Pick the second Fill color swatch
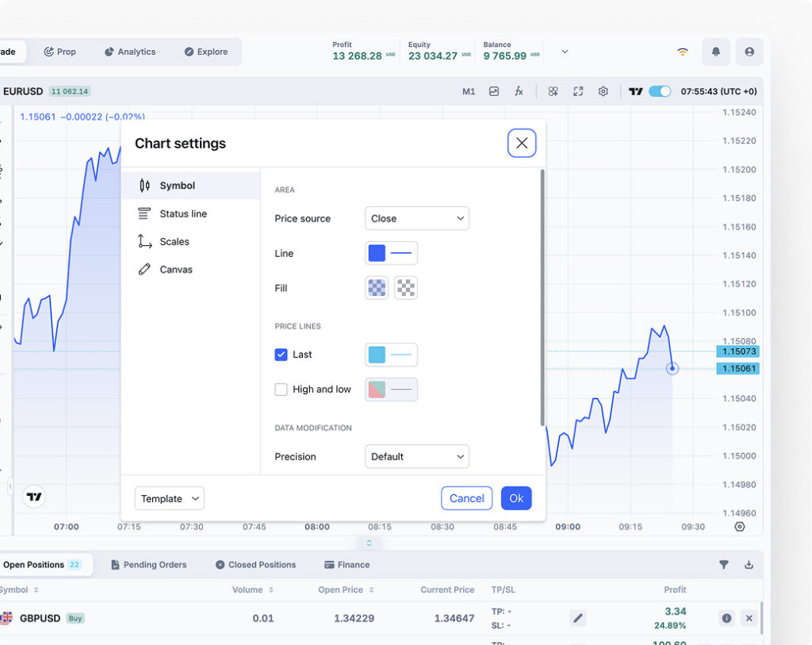The height and width of the screenshot is (645, 812). pos(406,288)
